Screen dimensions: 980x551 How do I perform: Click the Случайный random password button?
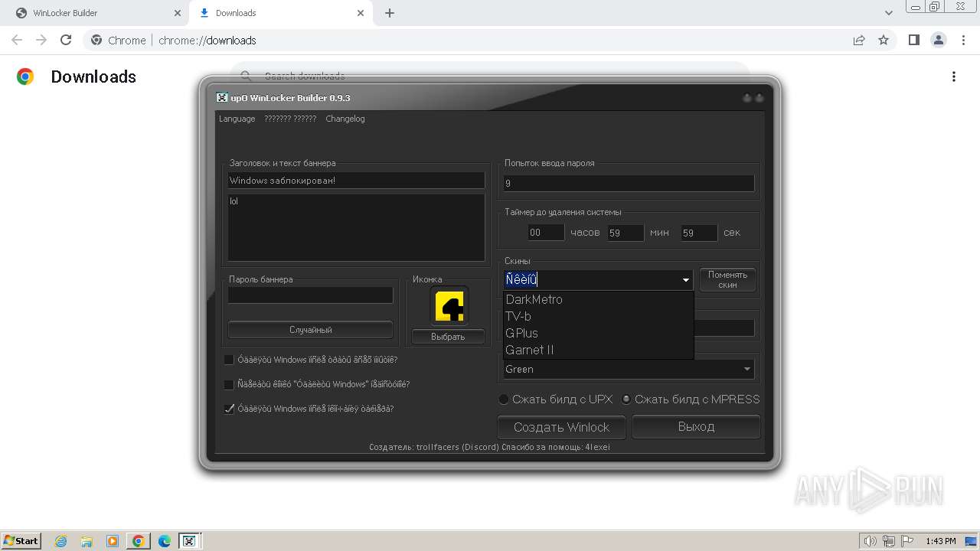[310, 330]
